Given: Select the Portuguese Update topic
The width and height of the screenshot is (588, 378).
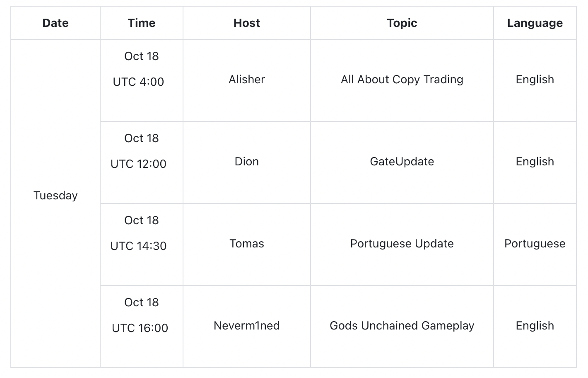Looking at the screenshot, I should pyautogui.click(x=402, y=244).
